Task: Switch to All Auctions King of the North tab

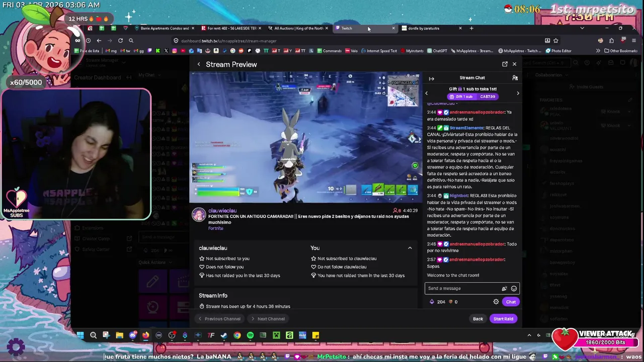Action: click(x=298, y=28)
